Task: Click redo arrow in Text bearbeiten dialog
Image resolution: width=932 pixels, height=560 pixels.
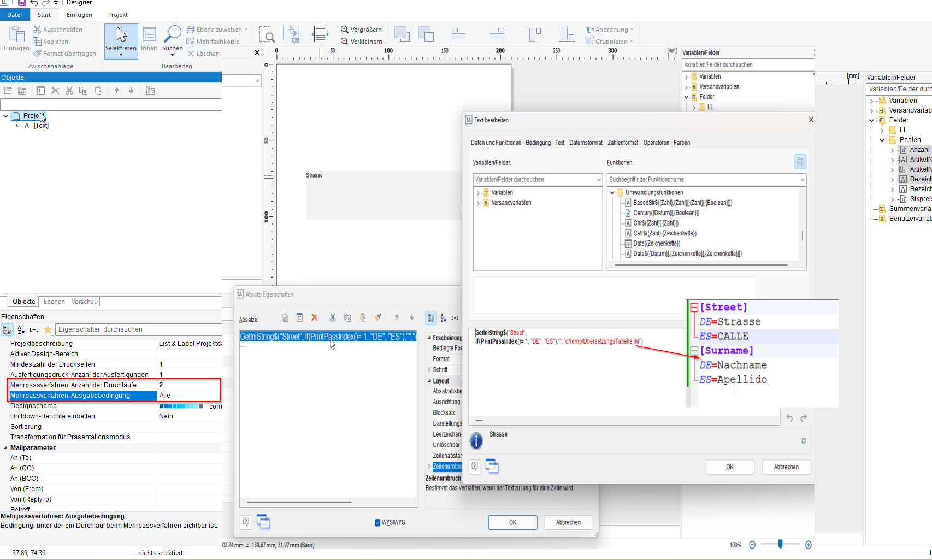Action: [x=804, y=418]
